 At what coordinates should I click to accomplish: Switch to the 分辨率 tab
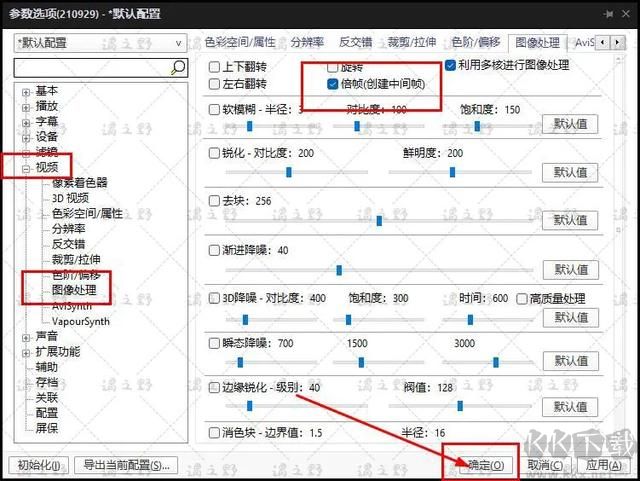click(307, 42)
